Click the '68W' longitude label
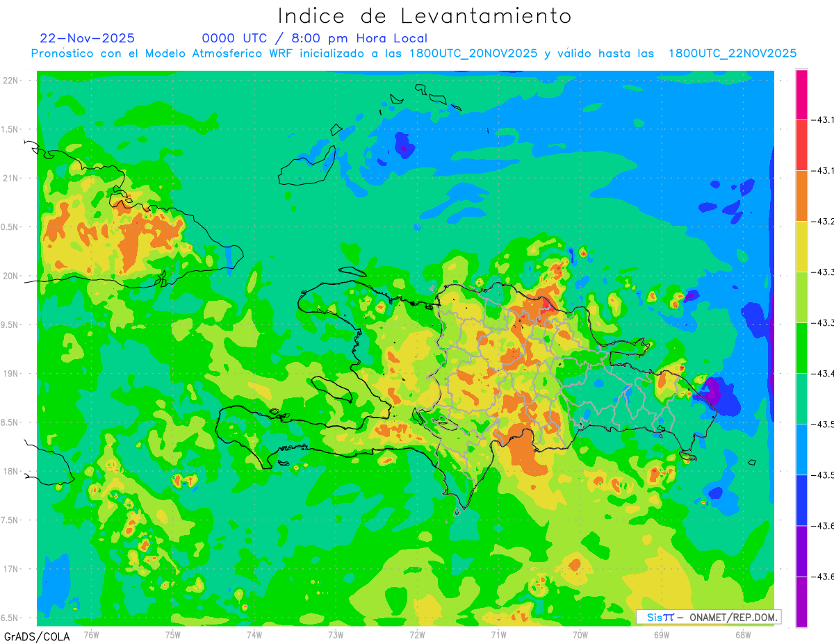 (x=743, y=634)
